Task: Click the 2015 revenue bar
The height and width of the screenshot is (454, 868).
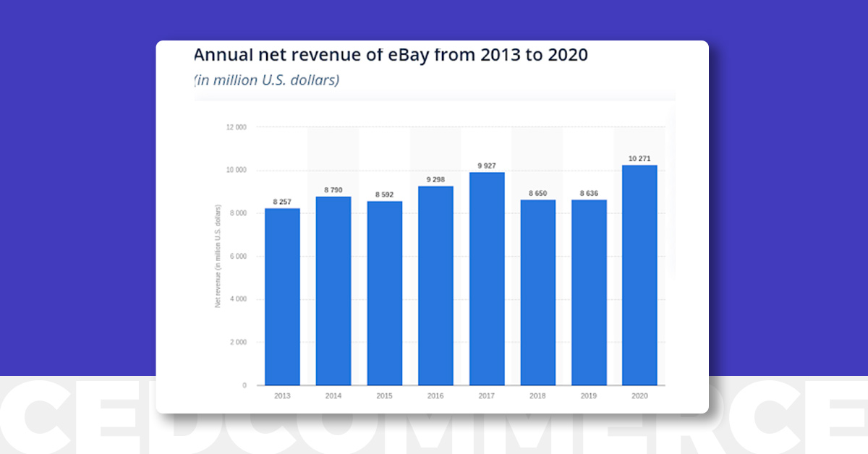Action: pos(385,293)
